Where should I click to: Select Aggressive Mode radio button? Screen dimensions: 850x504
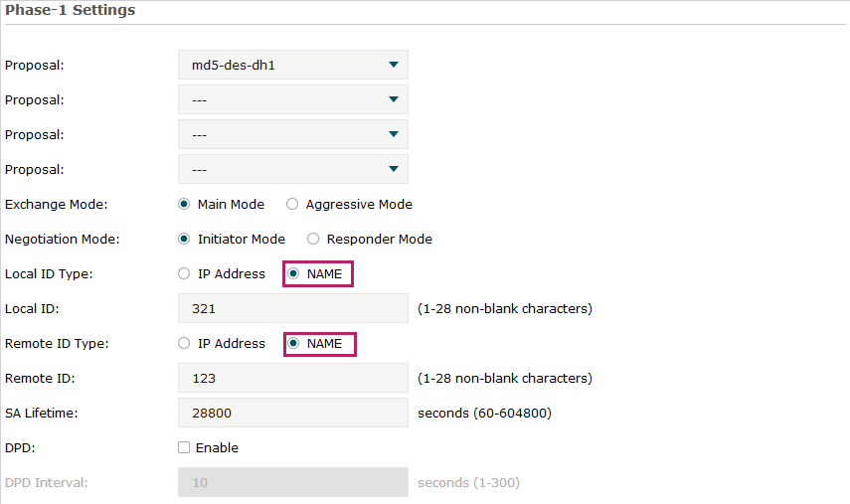click(292, 204)
